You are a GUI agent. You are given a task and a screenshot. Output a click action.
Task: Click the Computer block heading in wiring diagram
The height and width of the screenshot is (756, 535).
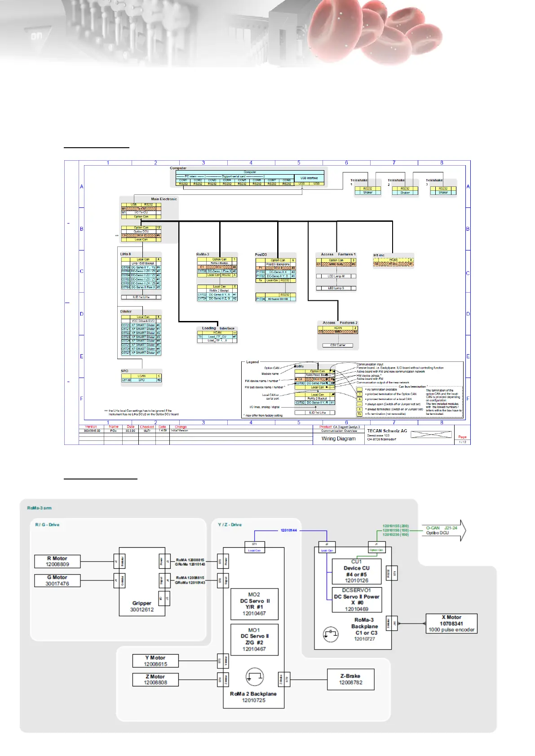click(x=178, y=168)
